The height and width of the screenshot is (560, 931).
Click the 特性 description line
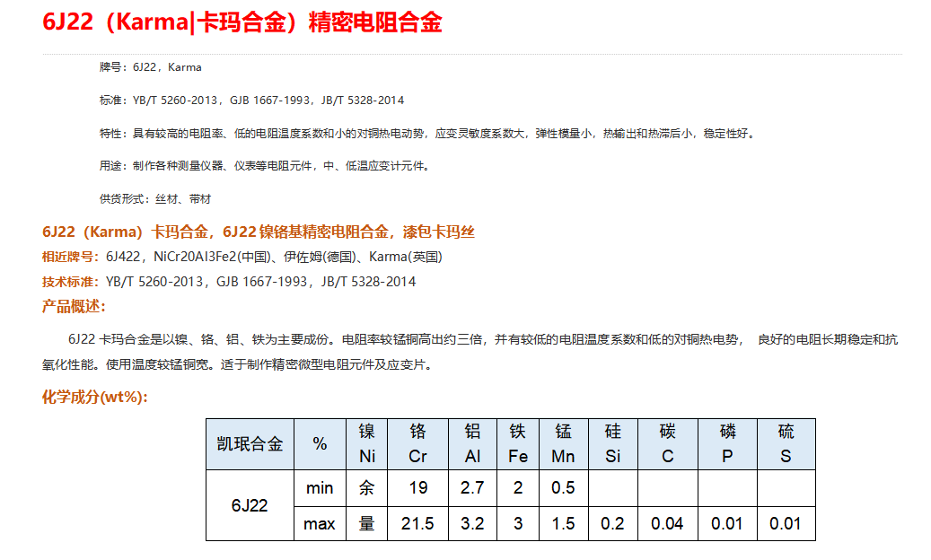pyautogui.click(x=428, y=134)
